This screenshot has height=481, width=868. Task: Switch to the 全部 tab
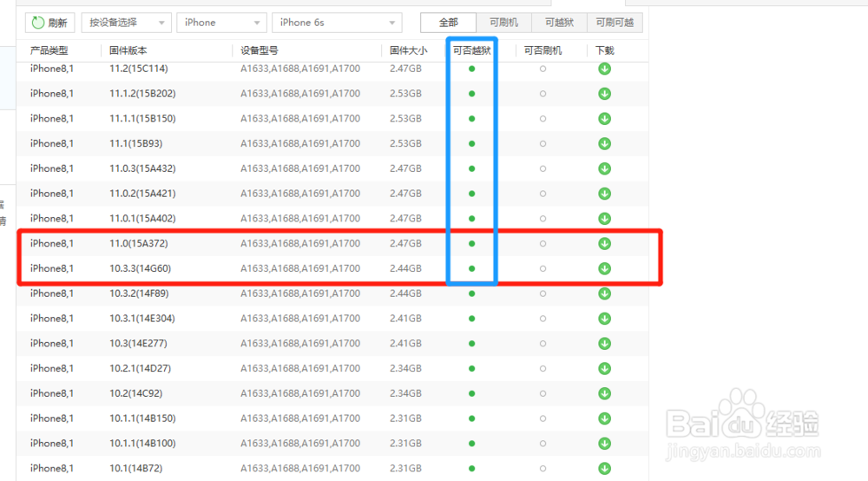(x=449, y=23)
